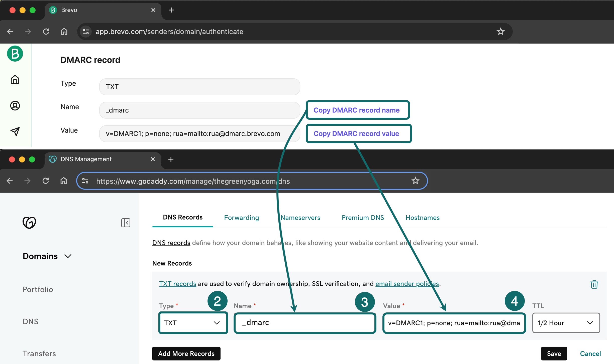The height and width of the screenshot is (364, 614).
Task: Go back in the DNS Management browser window
Action: click(x=10, y=181)
